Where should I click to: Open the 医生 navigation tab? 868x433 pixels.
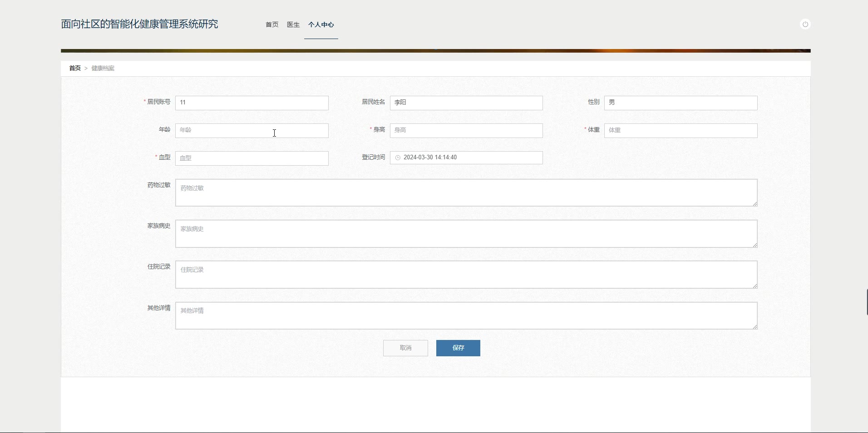tap(293, 25)
